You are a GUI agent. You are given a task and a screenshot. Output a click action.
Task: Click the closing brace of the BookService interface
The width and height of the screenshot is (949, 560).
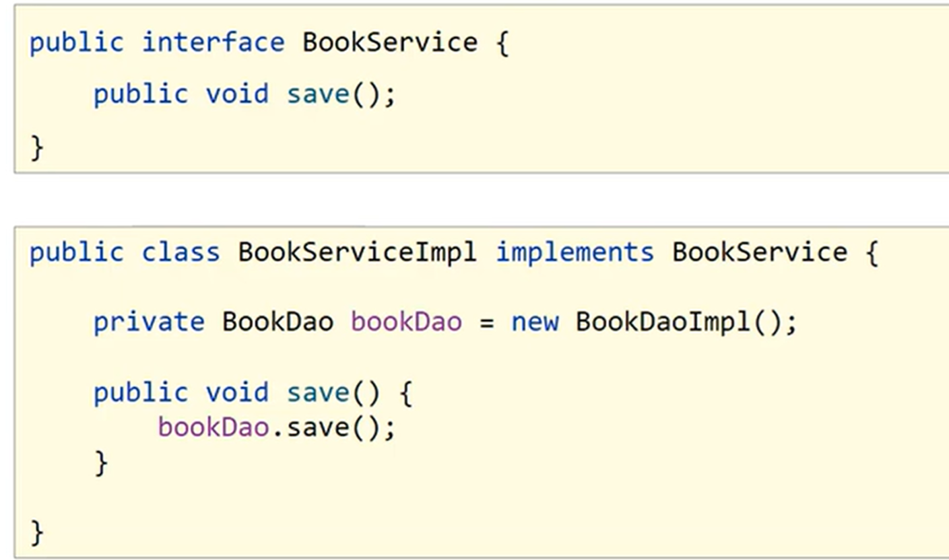coord(37,147)
